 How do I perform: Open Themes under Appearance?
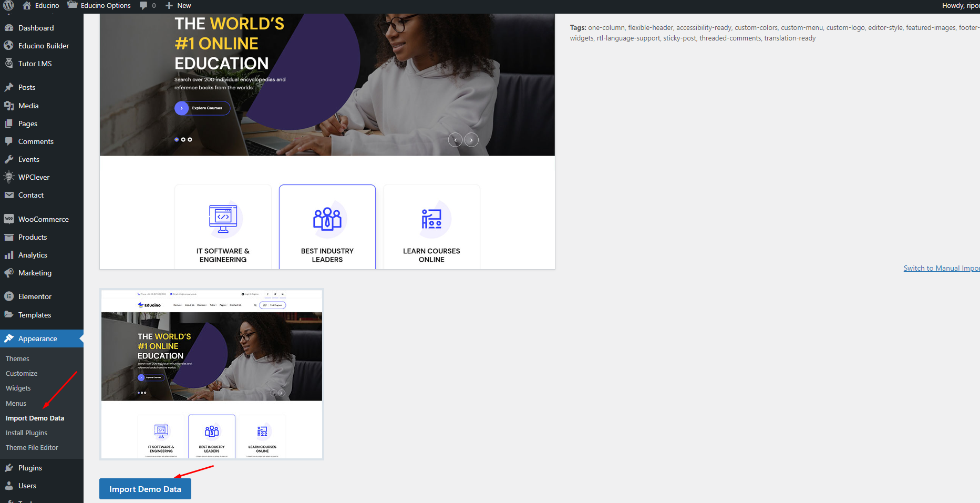[x=17, y=358]
